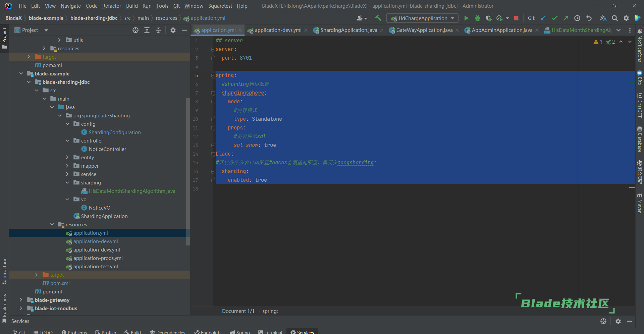Switch to application-devs.yml tab

point(278,30)
